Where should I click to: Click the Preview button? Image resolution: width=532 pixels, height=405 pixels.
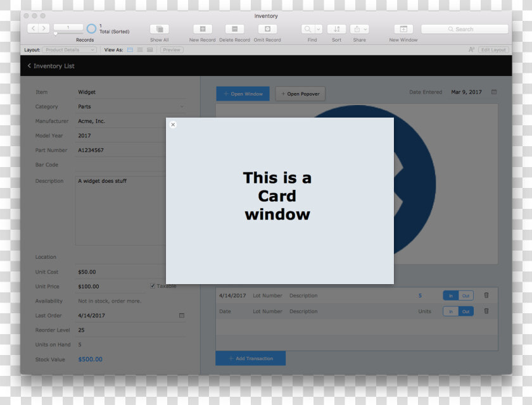tap(172, 50)
